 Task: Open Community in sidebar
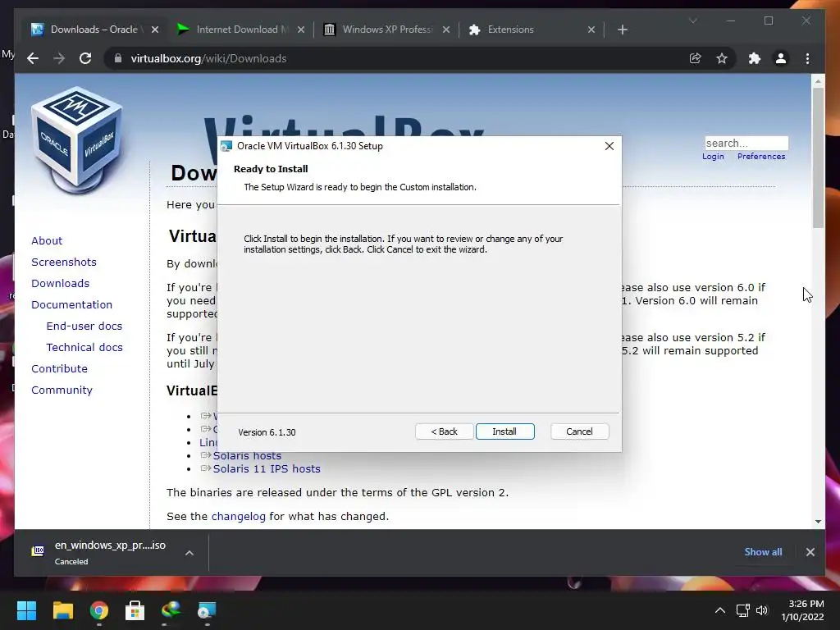coord(62,390)
